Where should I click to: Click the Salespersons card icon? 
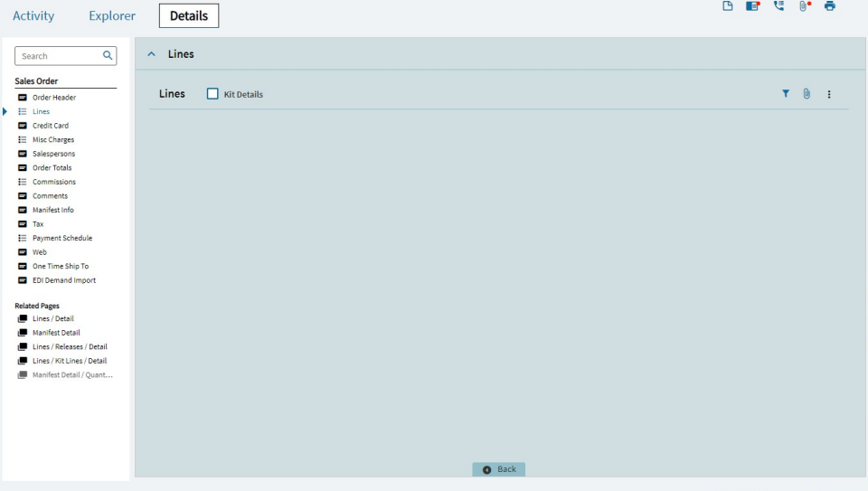coord(22,154)
